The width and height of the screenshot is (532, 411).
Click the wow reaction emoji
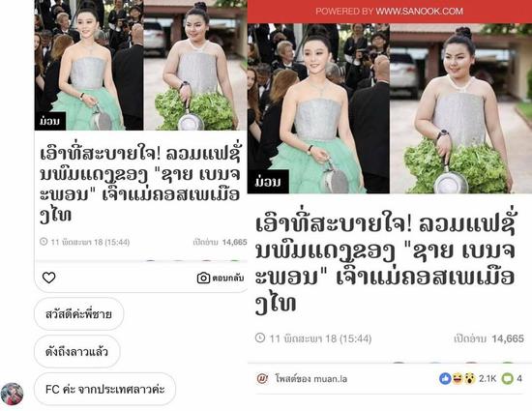tap(469, 378)
